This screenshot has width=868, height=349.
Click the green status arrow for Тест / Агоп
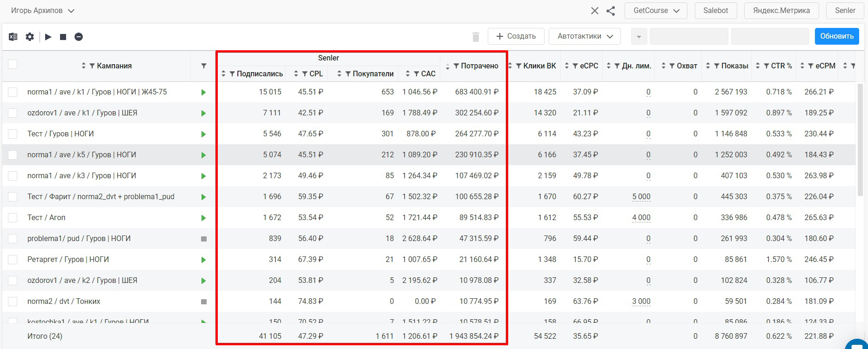tap(203, 218)
